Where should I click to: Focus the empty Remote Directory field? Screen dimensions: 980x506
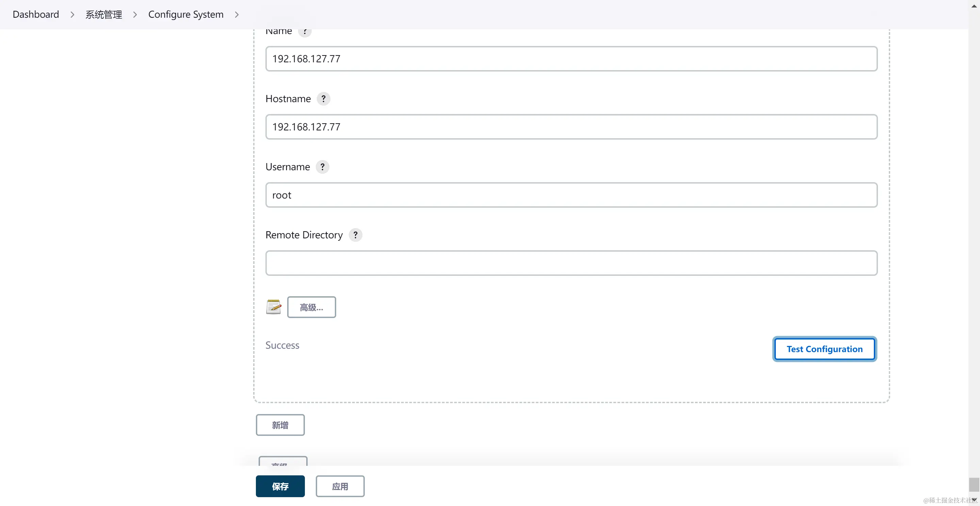pos(571,263)
